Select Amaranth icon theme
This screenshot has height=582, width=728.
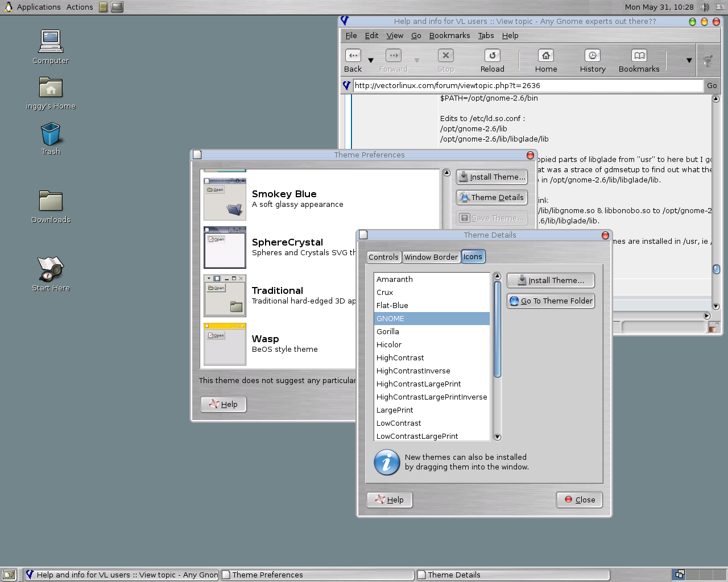pyautogui.click(x=432, y=279)
